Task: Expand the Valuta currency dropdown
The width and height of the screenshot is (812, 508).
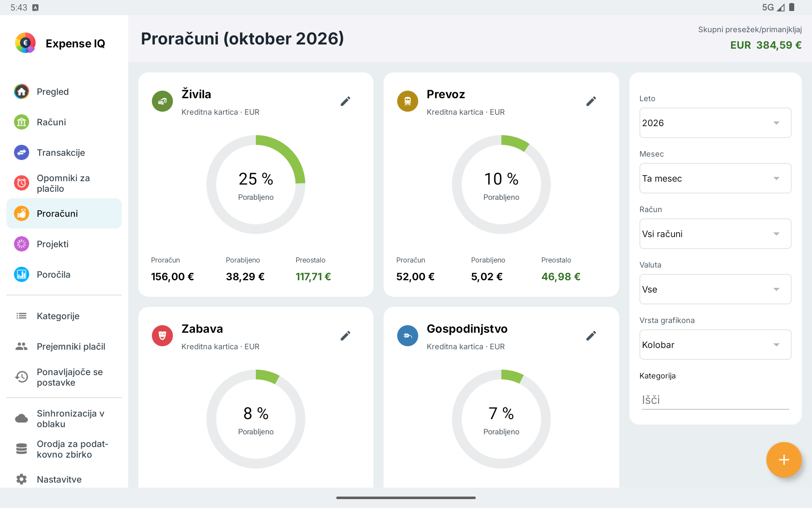Action: (715, 289)
